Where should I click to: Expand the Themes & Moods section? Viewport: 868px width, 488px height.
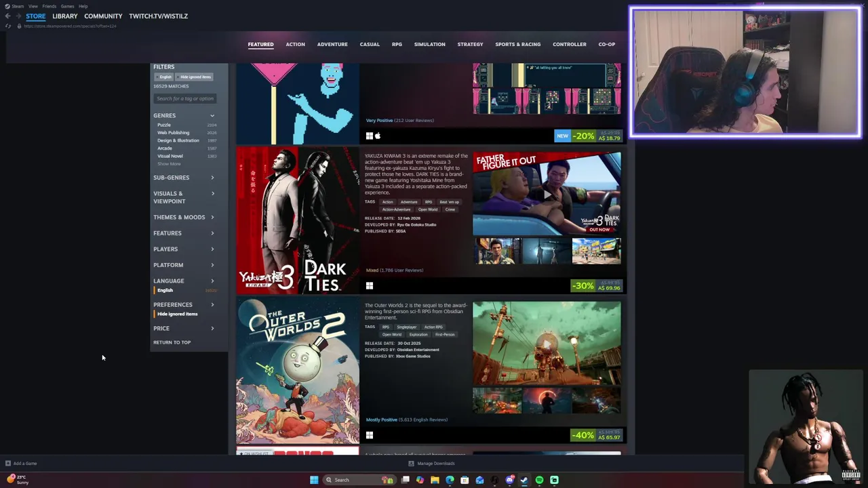click(x=184, y=217)
